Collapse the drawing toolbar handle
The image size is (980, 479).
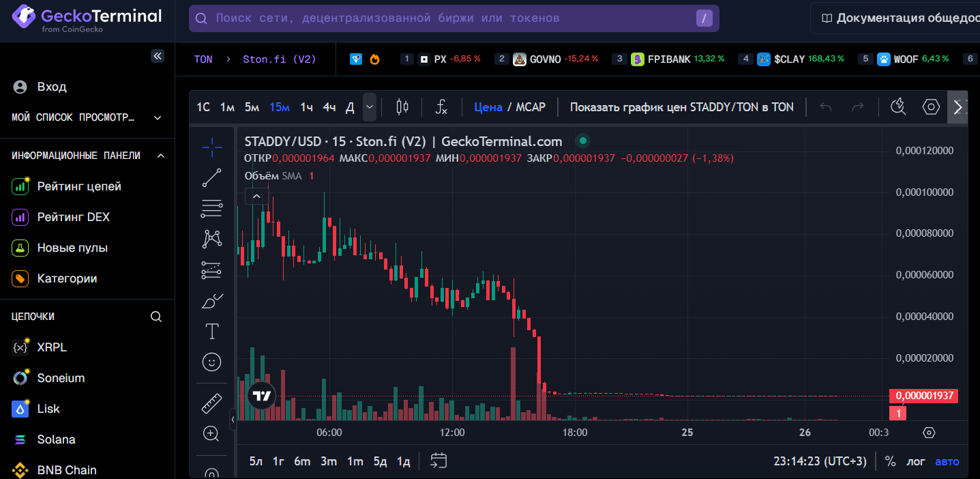233,420
